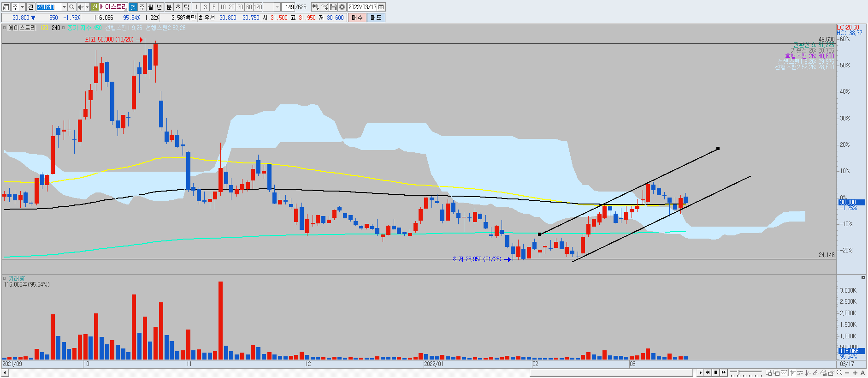Select the 초 second period toggle
This screenshot has height=378, width=868.
[177, 7]
